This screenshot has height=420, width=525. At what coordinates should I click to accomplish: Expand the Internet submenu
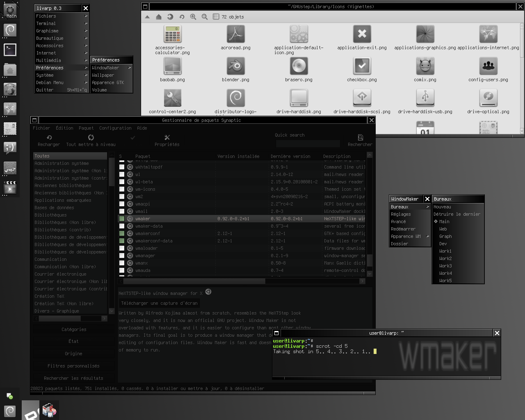point(62,53)
